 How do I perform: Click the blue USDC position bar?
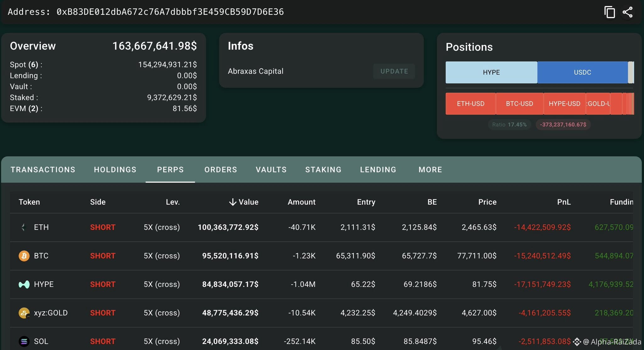(x=582, y=72)
